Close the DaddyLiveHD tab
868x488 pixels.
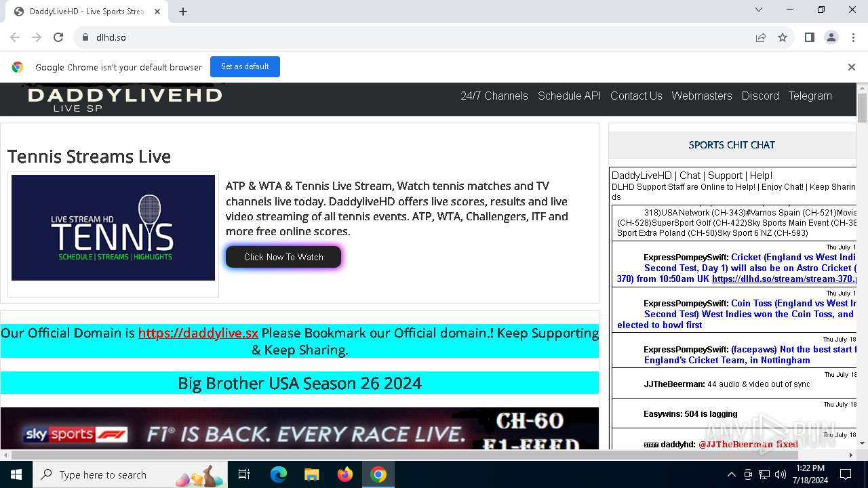click(x=157, y=12)
